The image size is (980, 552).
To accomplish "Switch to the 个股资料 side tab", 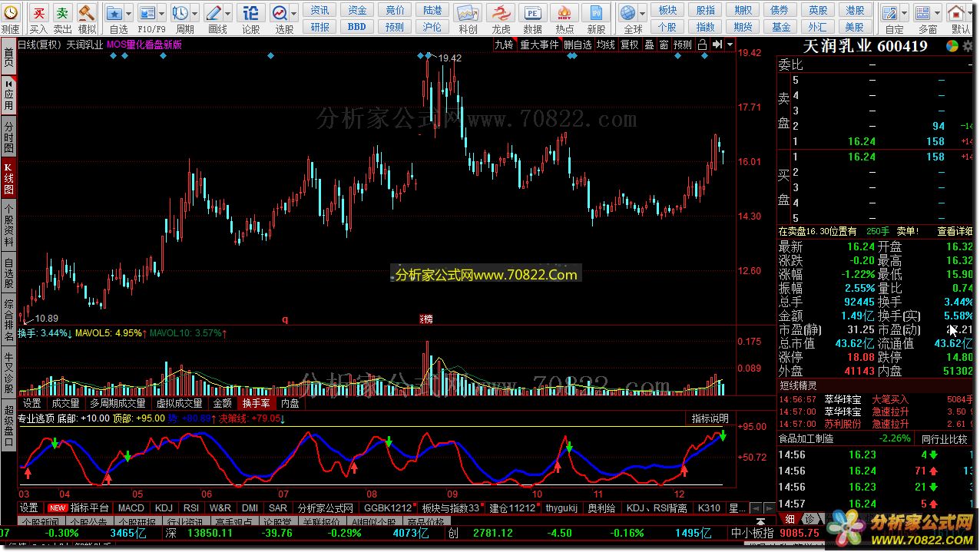I will (x=8, y=226).
